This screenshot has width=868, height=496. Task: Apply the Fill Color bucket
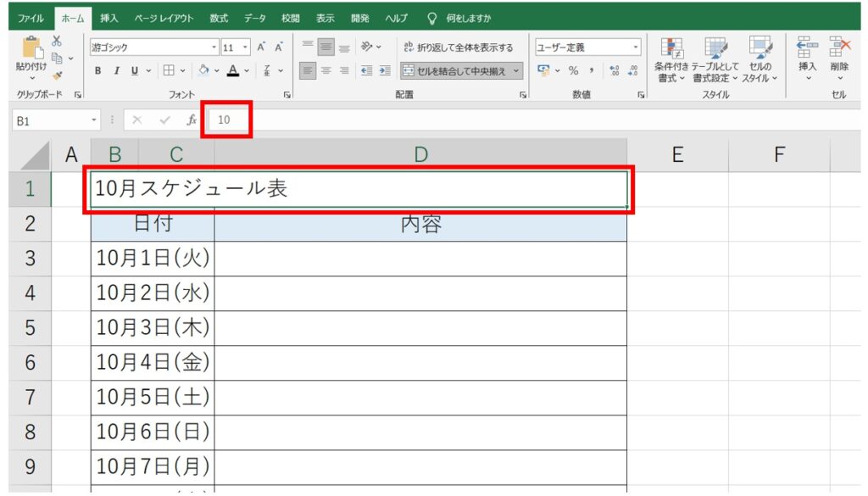(203, 70)
